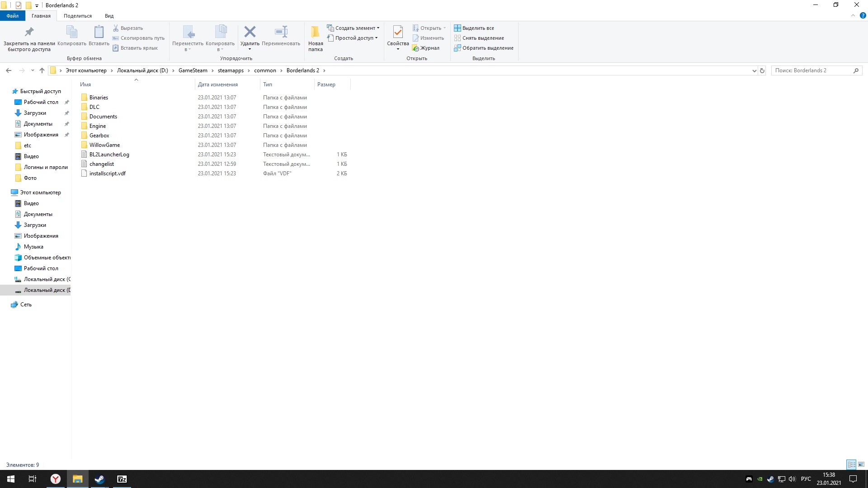Select the changelist text file
This screenshot has width=868, height=488.
click(101, 164)
